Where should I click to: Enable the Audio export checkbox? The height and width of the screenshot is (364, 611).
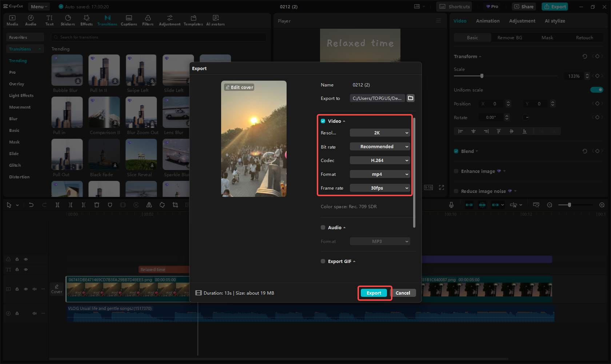pyautogui.click(x=323, y=227)
